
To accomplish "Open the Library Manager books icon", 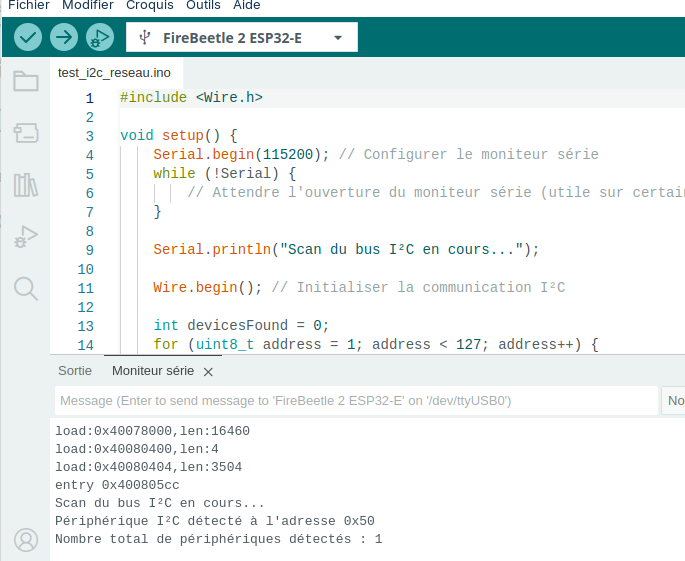I will [26, 185].
